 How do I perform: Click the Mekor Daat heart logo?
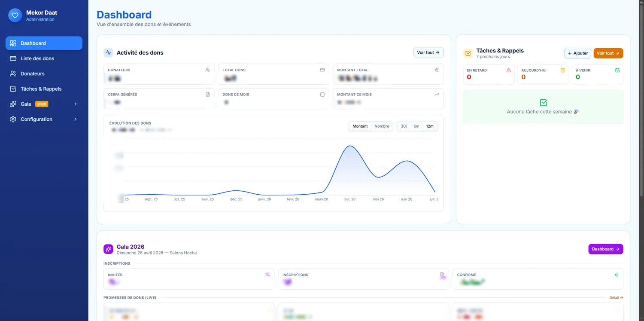tap(15, 15)
